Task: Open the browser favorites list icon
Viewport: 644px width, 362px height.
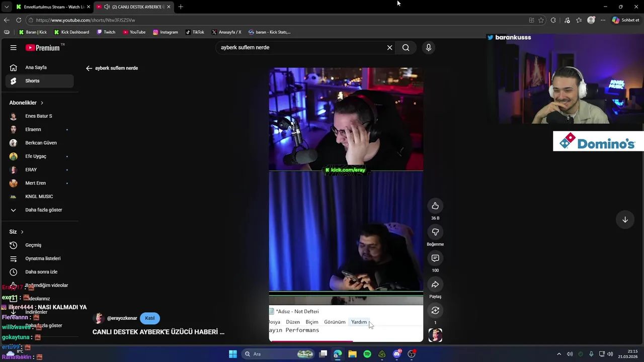Action: coord(579,20)
